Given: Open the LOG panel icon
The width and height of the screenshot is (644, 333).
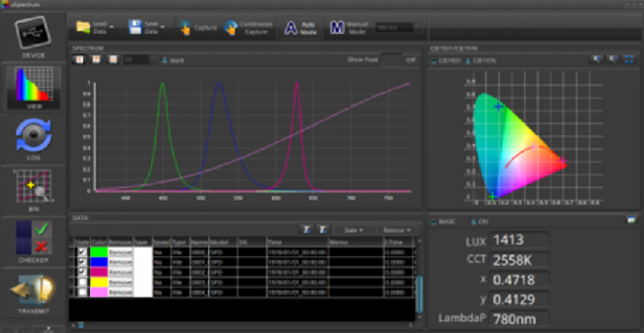Looking at the screenshot, I should point(33,137).
